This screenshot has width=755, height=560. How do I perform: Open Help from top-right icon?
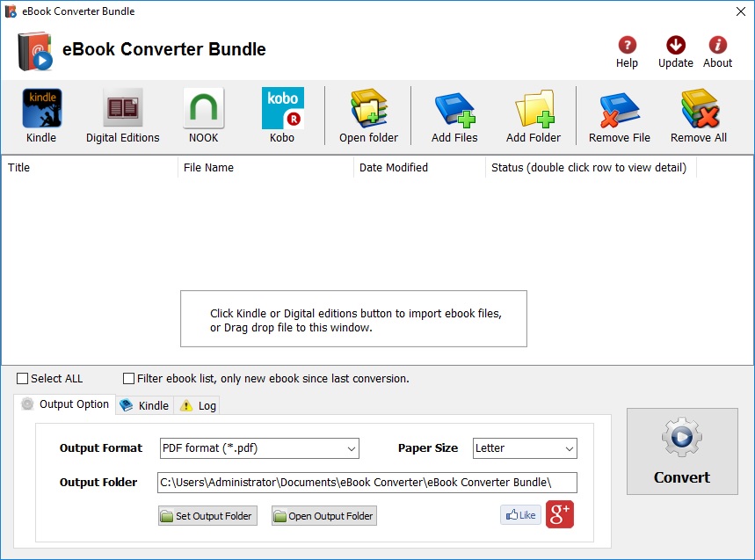(627, 52)
